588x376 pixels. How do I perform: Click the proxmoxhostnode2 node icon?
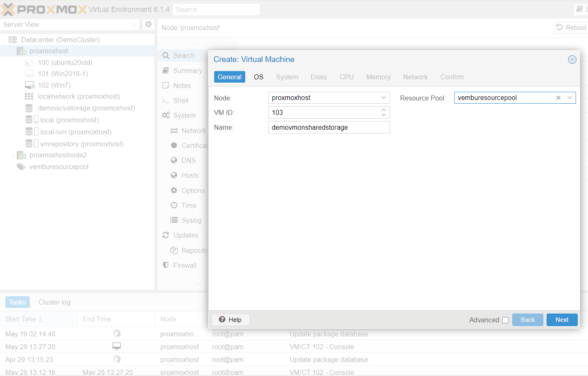click(x=22, y=155)
